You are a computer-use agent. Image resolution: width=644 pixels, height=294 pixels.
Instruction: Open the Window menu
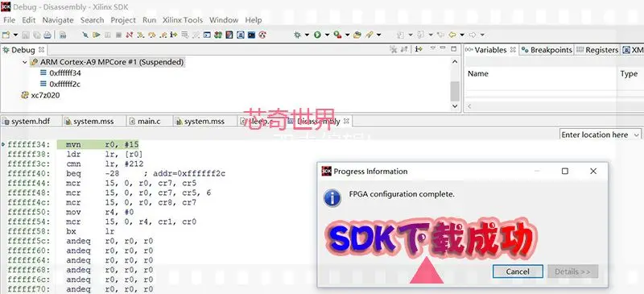point(224,20)
